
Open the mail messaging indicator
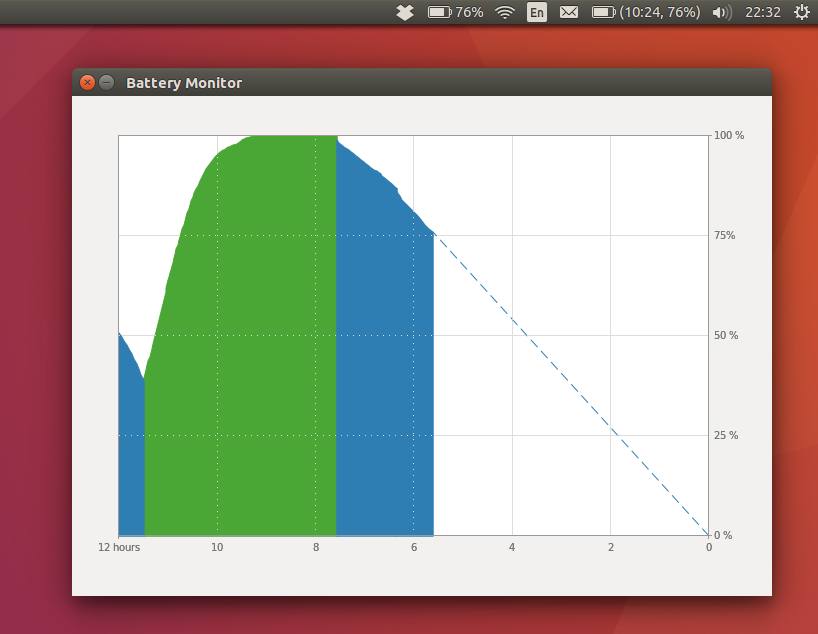pyautogui.click(x=569, y=12)
